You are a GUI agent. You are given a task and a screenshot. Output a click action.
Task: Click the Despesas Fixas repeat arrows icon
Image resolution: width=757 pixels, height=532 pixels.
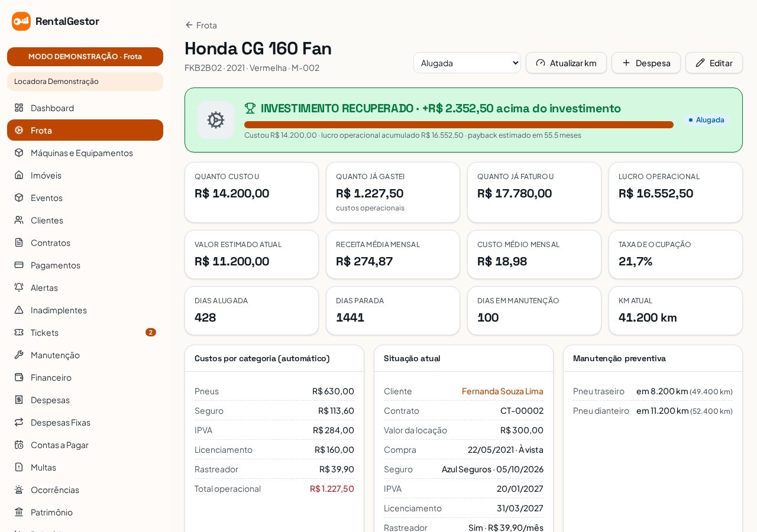(19, 422)
